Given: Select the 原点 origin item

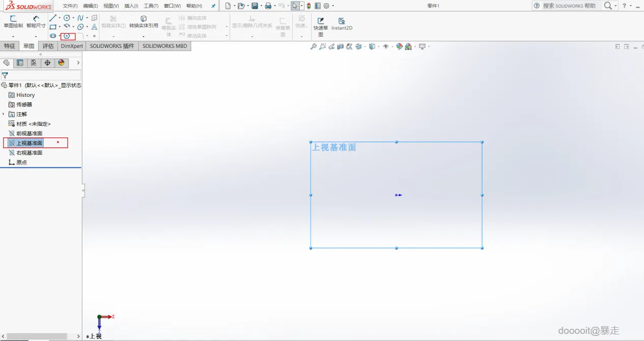Looking at the screenshot, I should click(18, 162).
